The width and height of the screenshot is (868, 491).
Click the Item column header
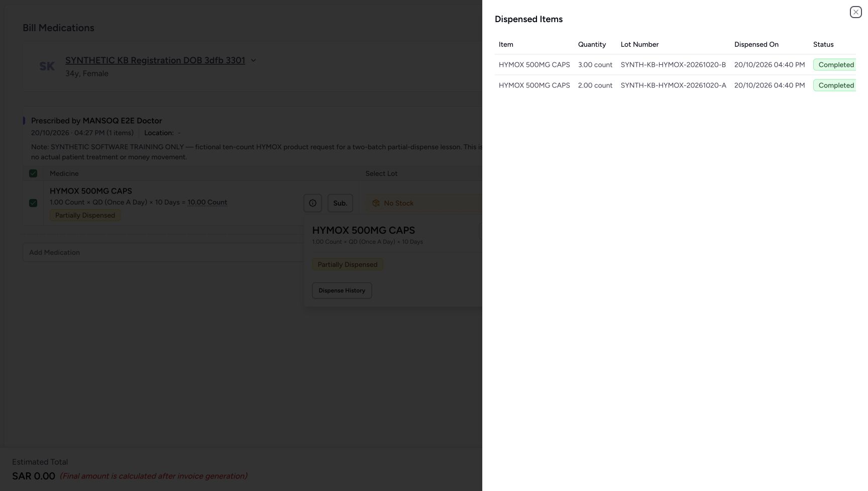point(506,44)
